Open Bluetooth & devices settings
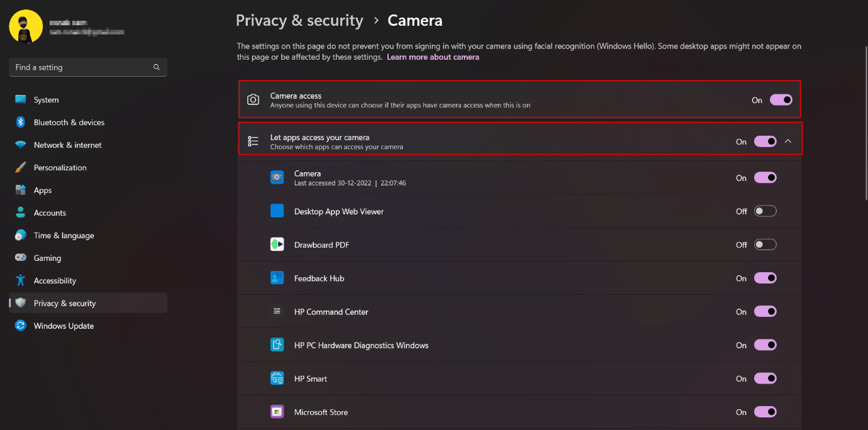Screen dimensions: 868x430 tap(88, 123)
